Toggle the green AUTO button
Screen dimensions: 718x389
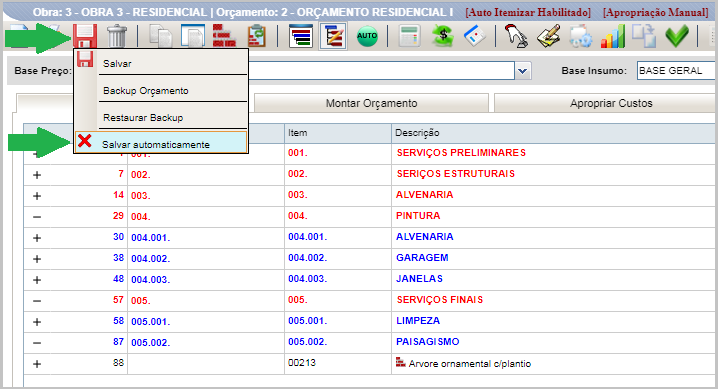tap(367, 36)
